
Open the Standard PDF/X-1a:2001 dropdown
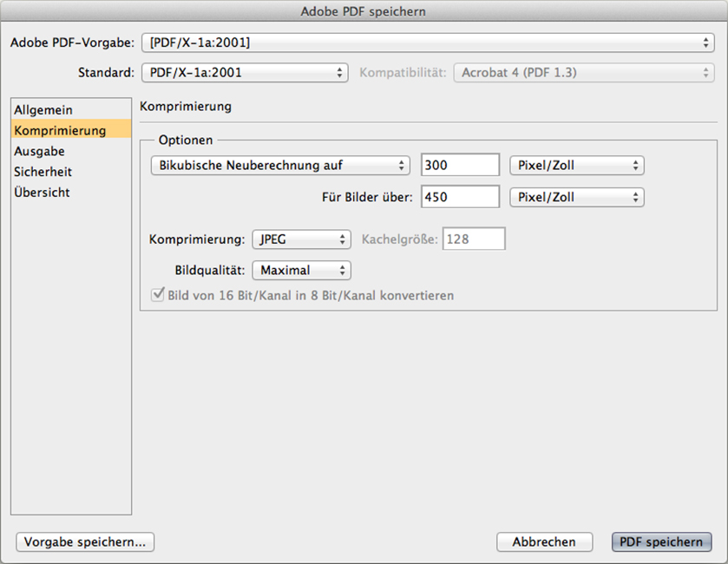(245, 72)
